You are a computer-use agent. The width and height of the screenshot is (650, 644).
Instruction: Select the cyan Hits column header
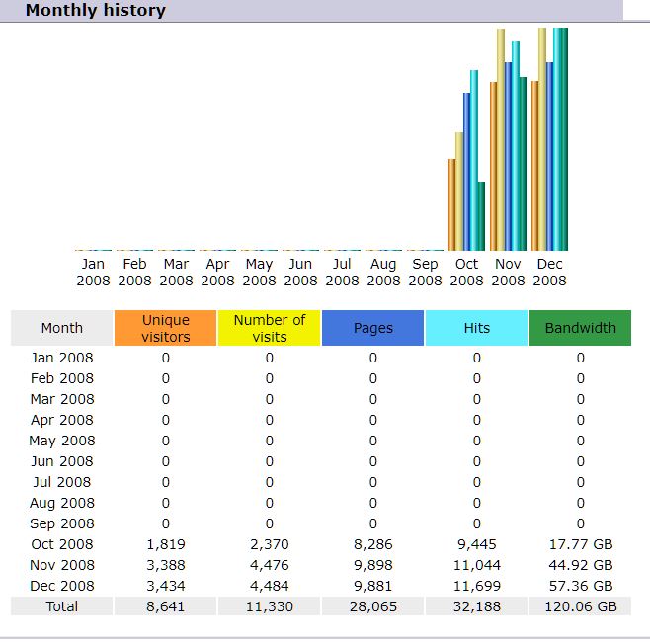point(476,328)
